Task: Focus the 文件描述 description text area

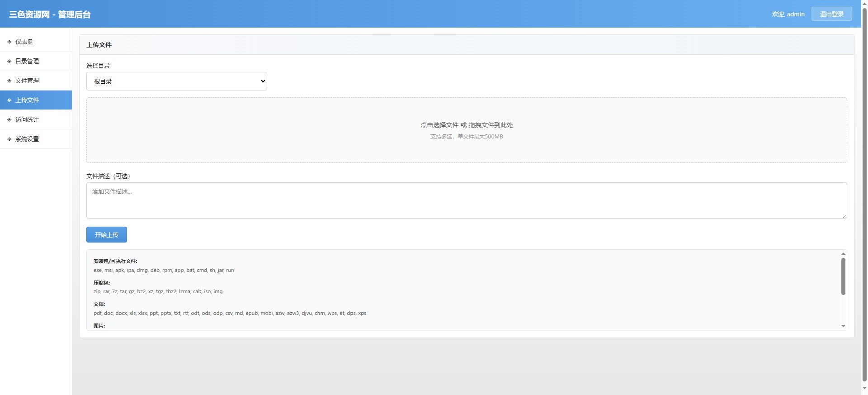Action: pos(466,200)
